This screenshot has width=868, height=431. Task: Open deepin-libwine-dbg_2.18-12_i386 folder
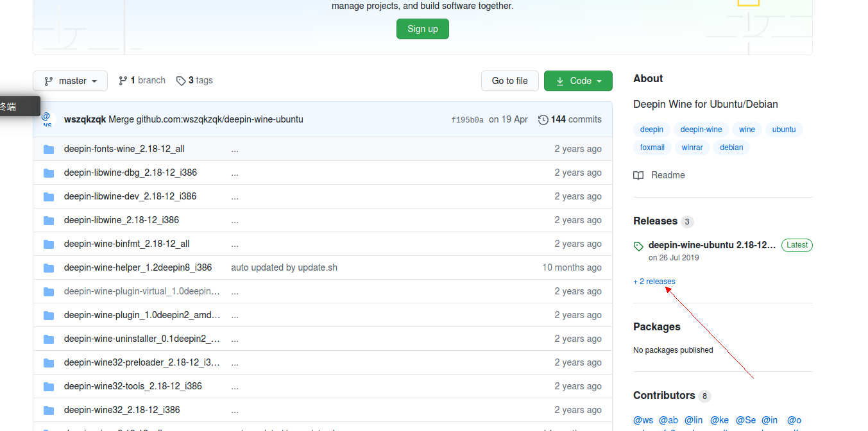pyautogui.click(x=130, y=173)
